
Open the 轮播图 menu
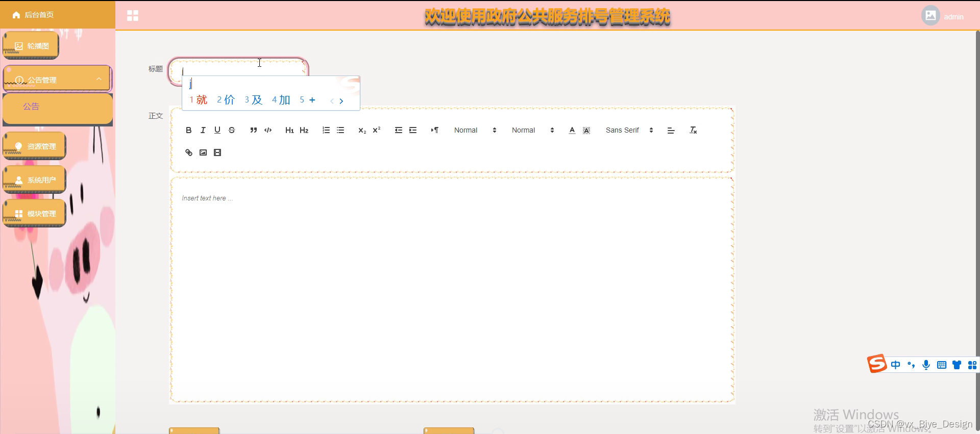[x=31, y=45]
